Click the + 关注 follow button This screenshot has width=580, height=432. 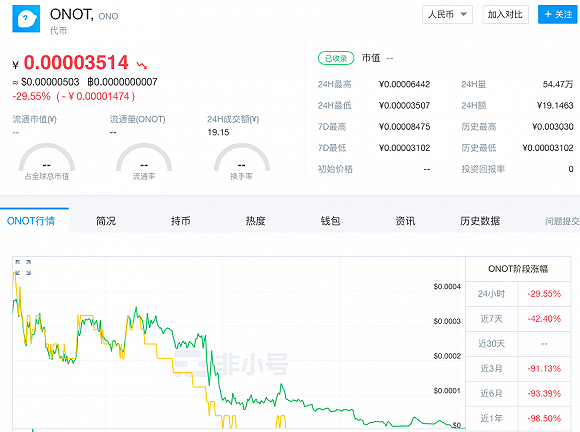[558, 14]
